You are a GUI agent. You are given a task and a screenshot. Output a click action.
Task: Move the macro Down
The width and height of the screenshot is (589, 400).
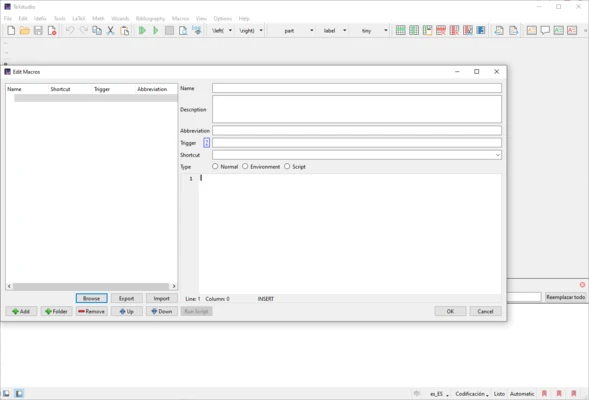pyautogui.click(x=162, y=311)
